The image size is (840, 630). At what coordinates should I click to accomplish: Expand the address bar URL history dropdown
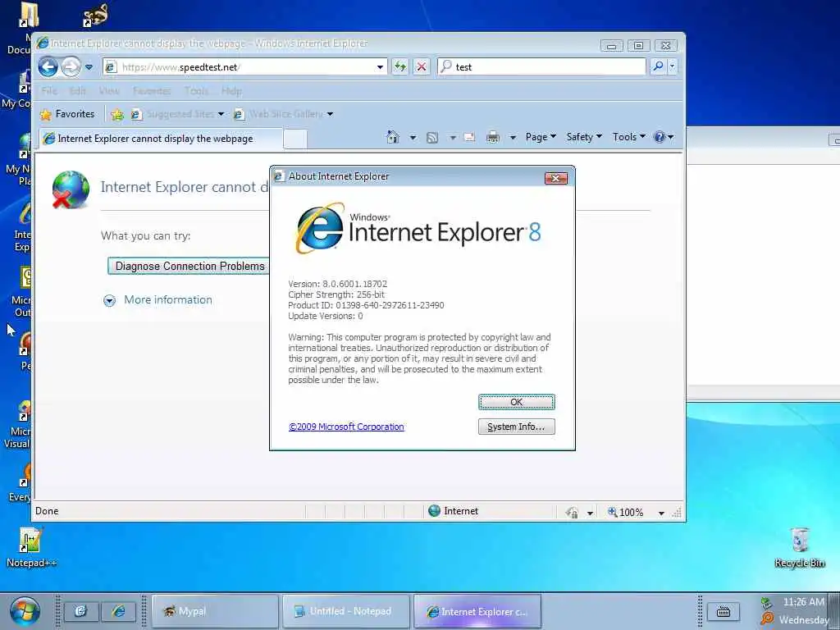[380, 67]
